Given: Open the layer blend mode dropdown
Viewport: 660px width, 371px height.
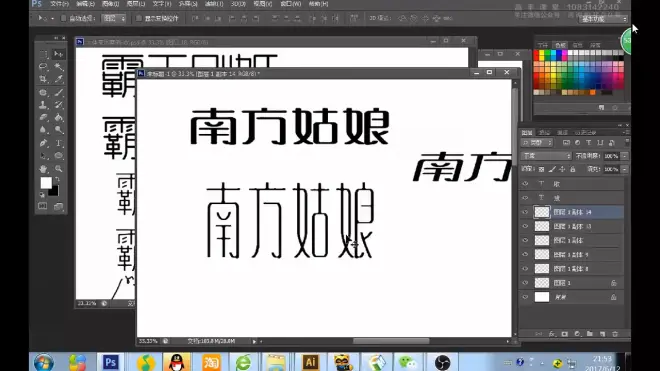Looking at the screenshot, I should [546, 156].
